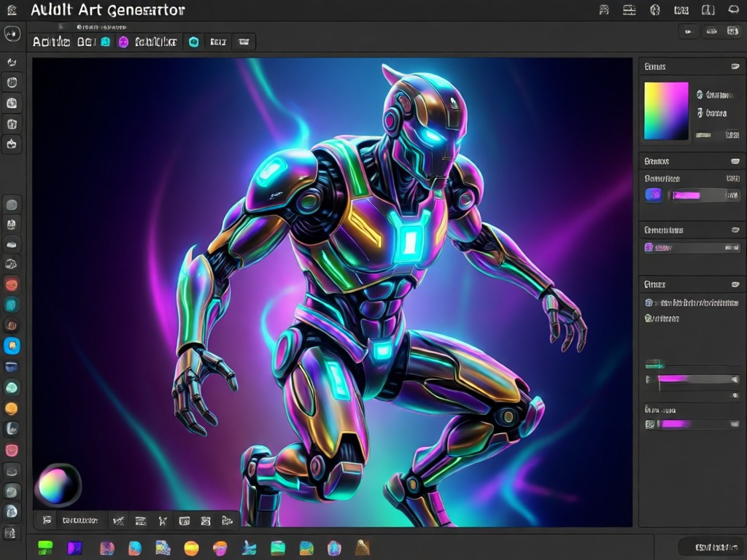Select the red tool in the left sidebar

coord(12,285)
